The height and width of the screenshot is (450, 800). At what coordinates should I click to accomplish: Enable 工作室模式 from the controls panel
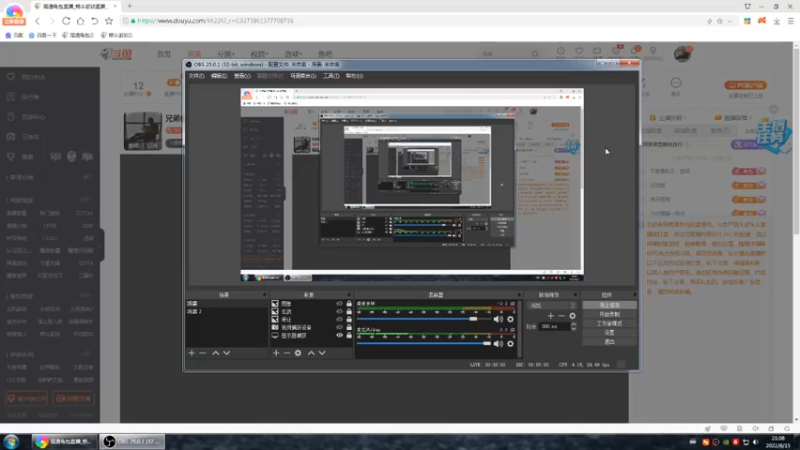[609, 323]
